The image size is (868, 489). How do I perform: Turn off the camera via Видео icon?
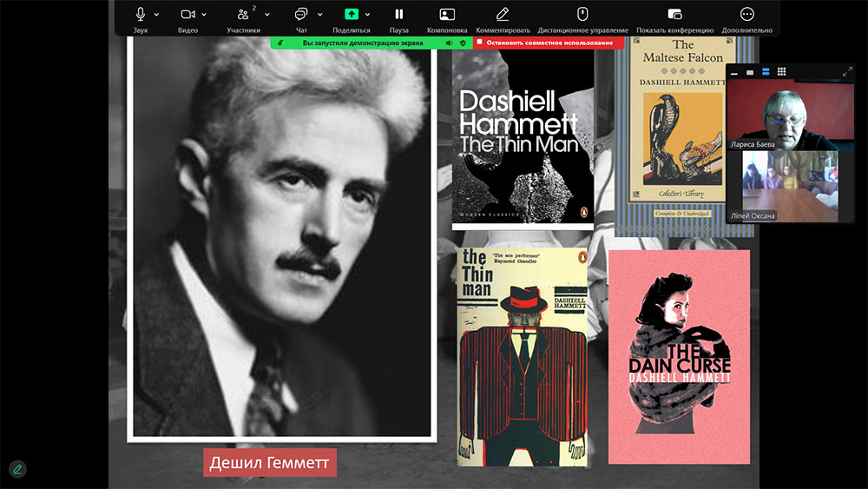[187, 15]
